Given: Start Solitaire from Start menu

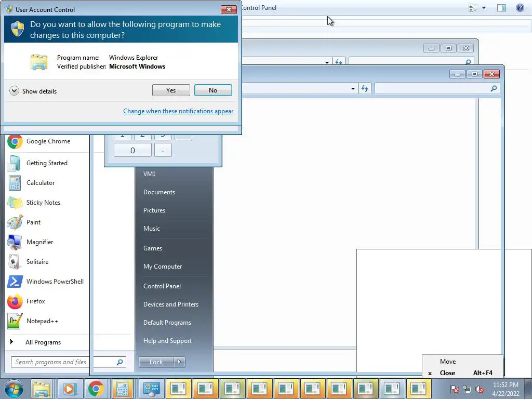Looking at the screenshot, I should point(28,262).
